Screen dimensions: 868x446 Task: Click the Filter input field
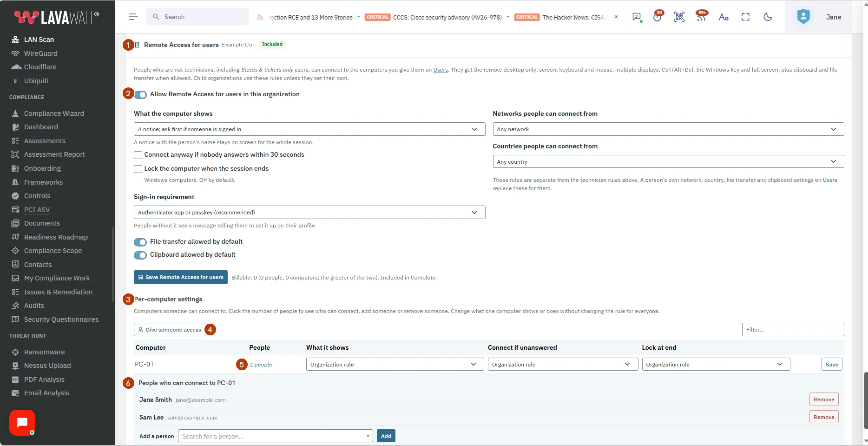(x=793, y=330)
